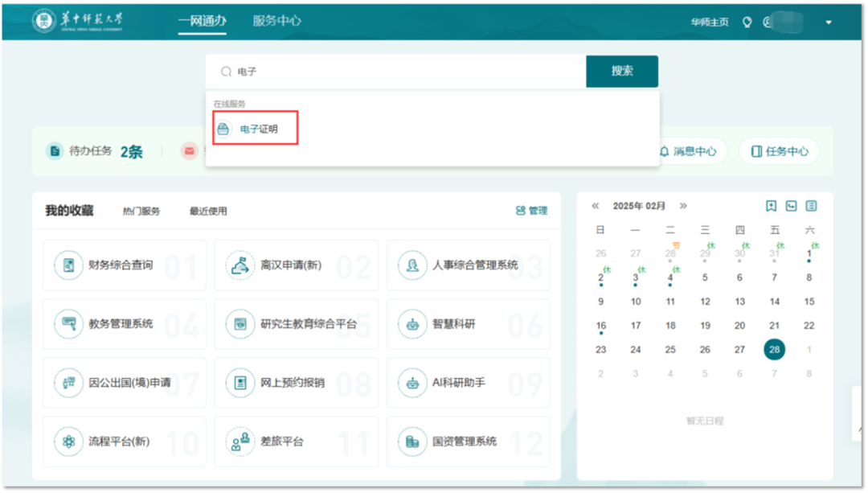This screenshot has width=868, height=493.
Task: Click the lightbulb icon in header
Action: point(747,23)
